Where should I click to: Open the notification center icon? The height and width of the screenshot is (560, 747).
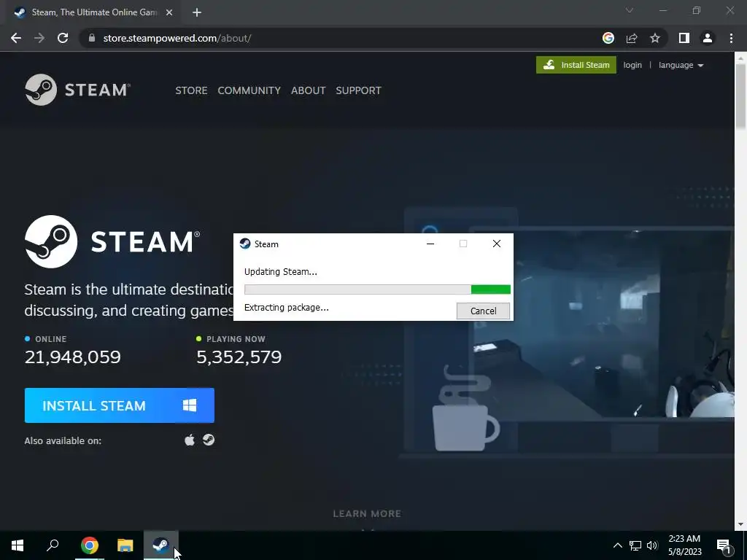[x=724, y=545]
